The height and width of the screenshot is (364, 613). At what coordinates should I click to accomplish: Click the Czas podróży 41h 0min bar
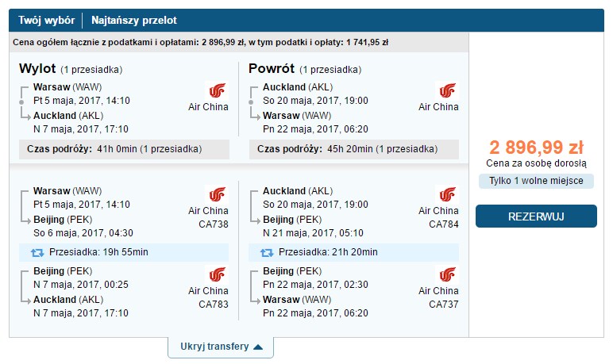125,149
